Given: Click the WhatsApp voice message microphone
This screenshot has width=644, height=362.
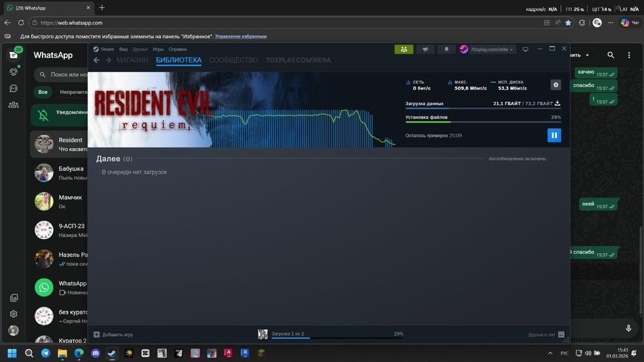Looking at the screenshot, I should 629,328.
